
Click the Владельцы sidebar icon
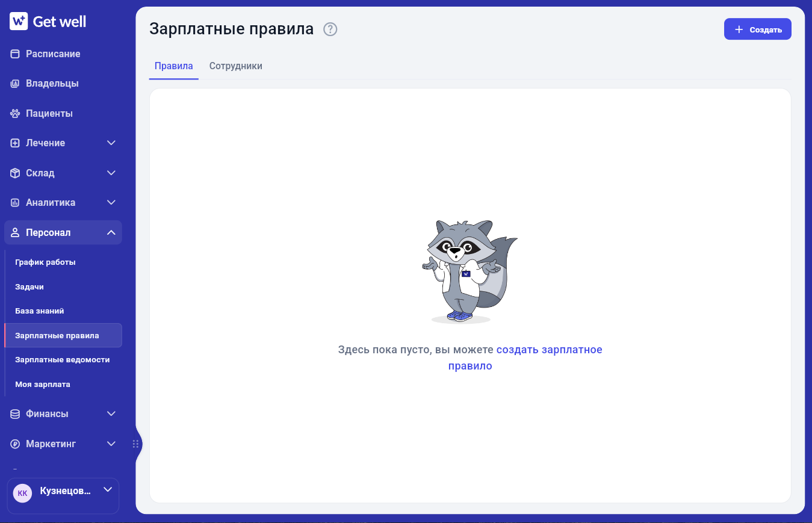click(x=15, y=84)
